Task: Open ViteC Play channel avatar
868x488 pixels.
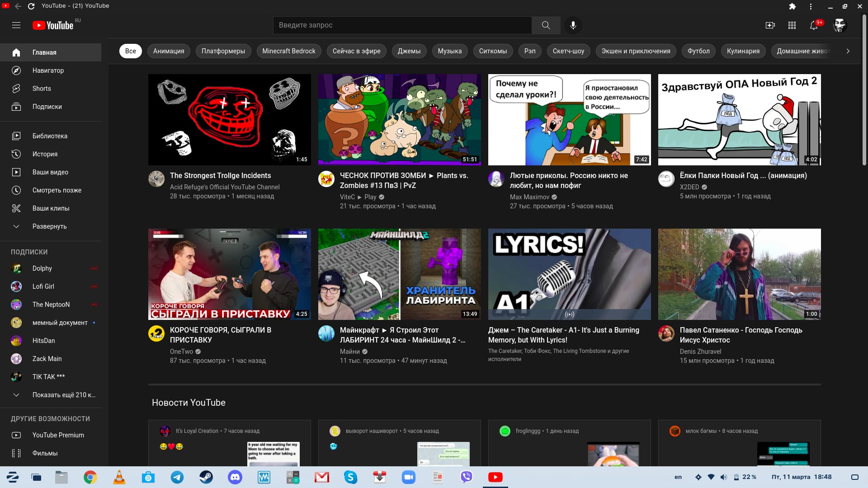Action: [326, 179]
